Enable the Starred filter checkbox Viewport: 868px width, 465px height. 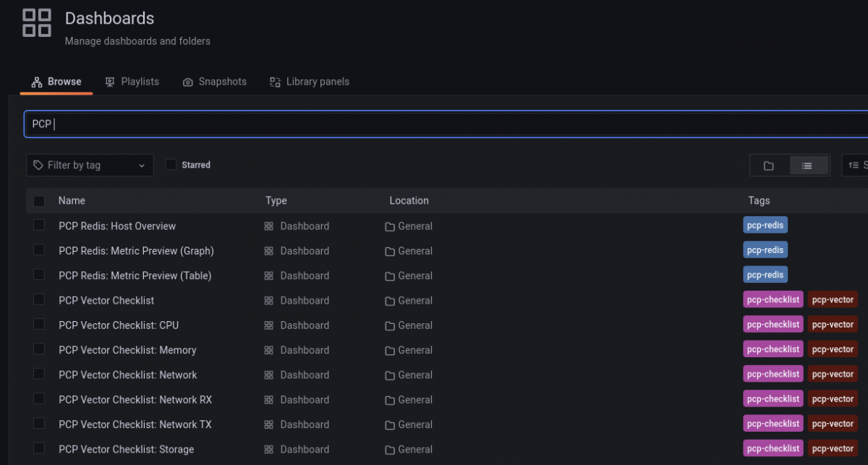[170, 165]
